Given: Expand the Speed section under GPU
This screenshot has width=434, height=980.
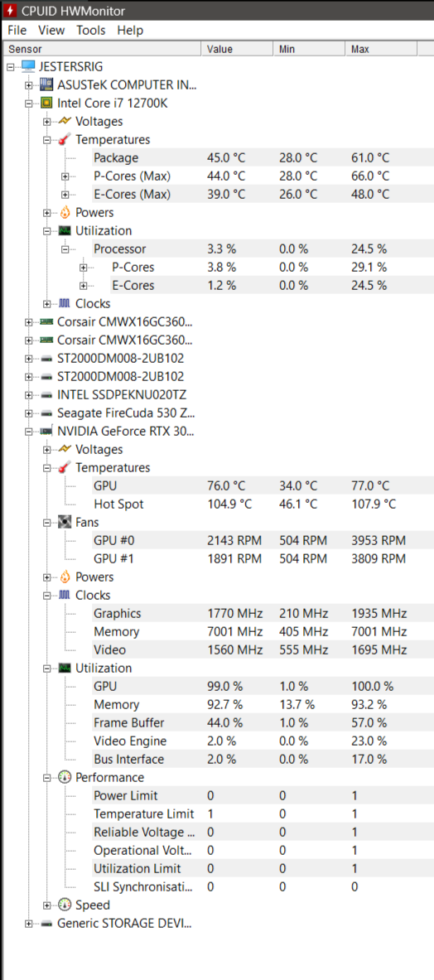Looking at the screenshot, I should click(x=47, y=905).
